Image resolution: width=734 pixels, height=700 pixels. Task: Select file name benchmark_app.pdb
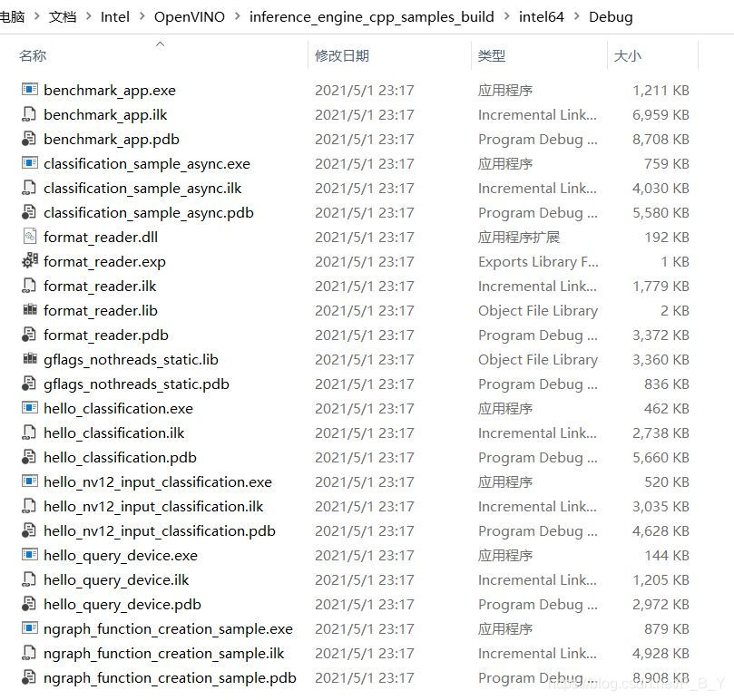(112, 139)
